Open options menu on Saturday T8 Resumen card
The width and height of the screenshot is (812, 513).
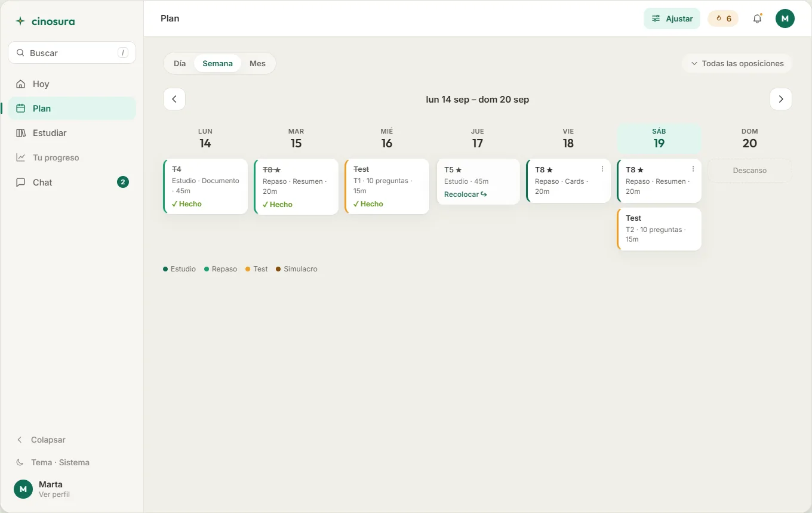(693, 169)
